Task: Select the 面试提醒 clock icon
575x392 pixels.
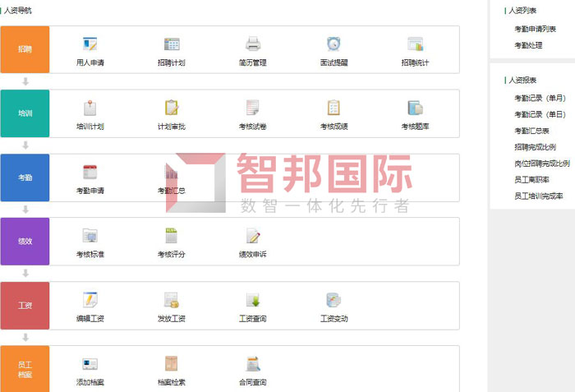Action: [333, 44]
